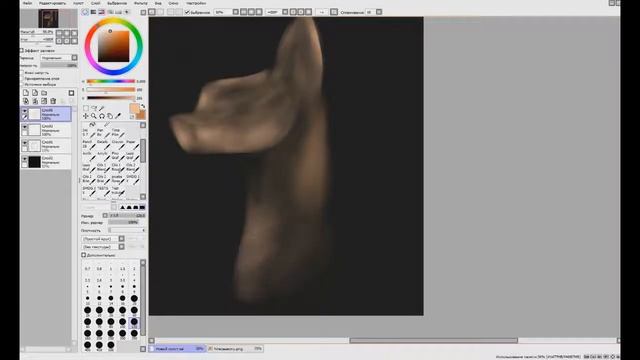
Task: Create a new normal layer
Action: point(26,93)
